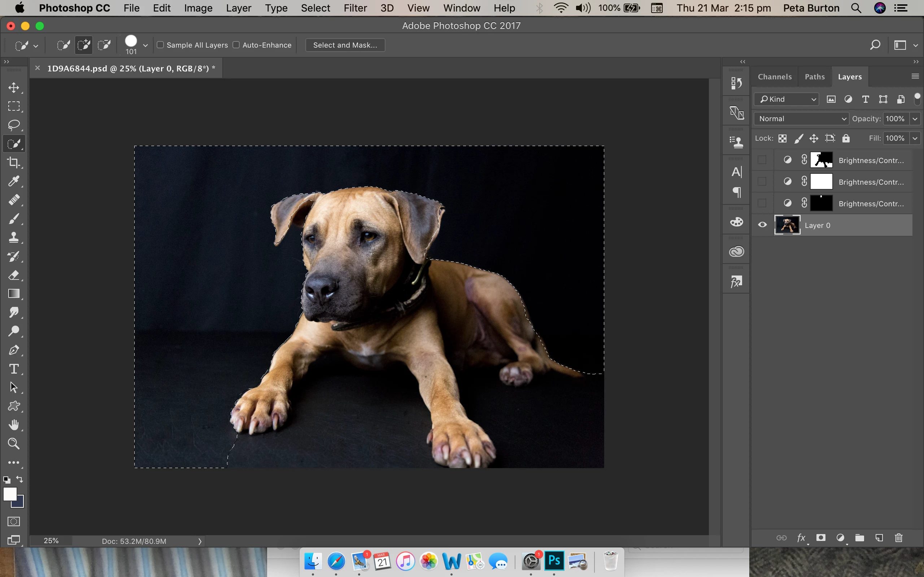924x577 pixels.
Task: Select the Zoom tool
Action: click(14, 444)
